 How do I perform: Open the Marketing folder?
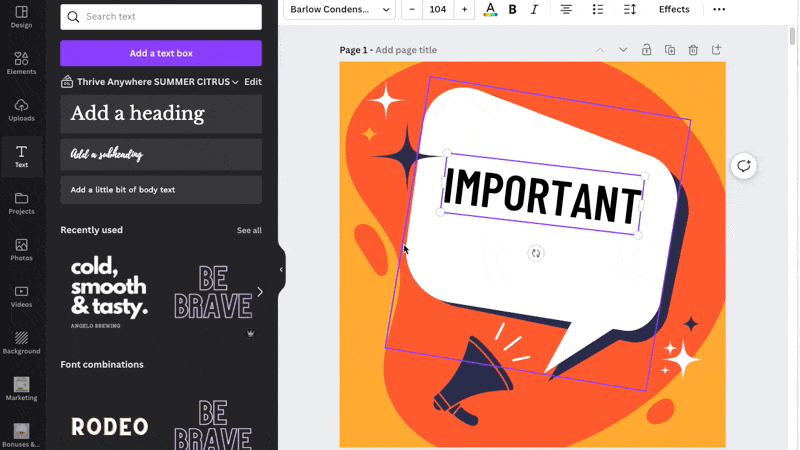click(21, 389)
